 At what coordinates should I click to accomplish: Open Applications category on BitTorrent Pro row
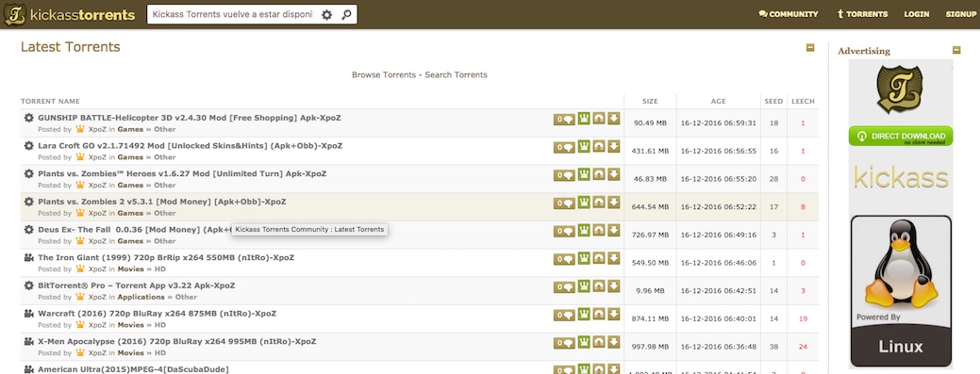(x=141, y=297)
